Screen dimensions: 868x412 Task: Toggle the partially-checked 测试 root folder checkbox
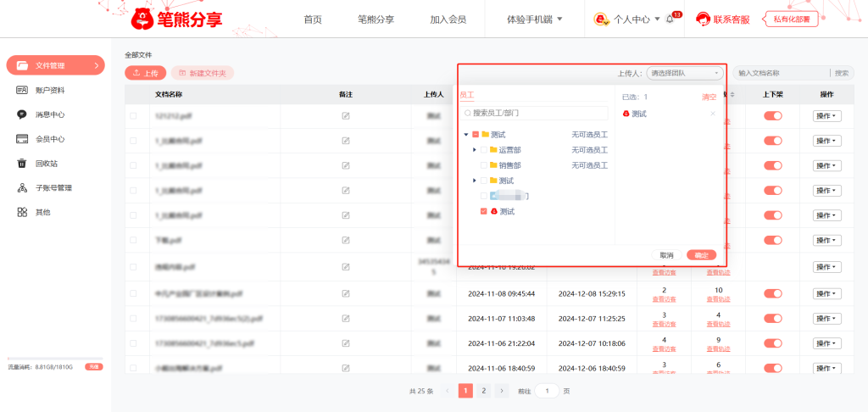click(x=476, y=135)
